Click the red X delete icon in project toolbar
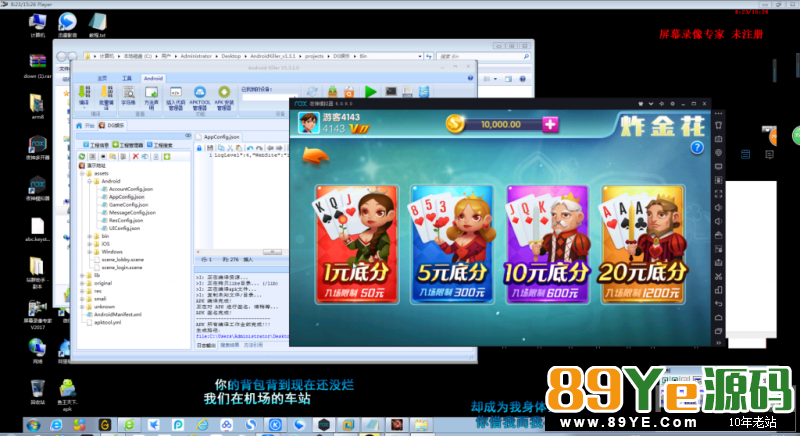This screenshot has height=436, width=800. point(135,157)
